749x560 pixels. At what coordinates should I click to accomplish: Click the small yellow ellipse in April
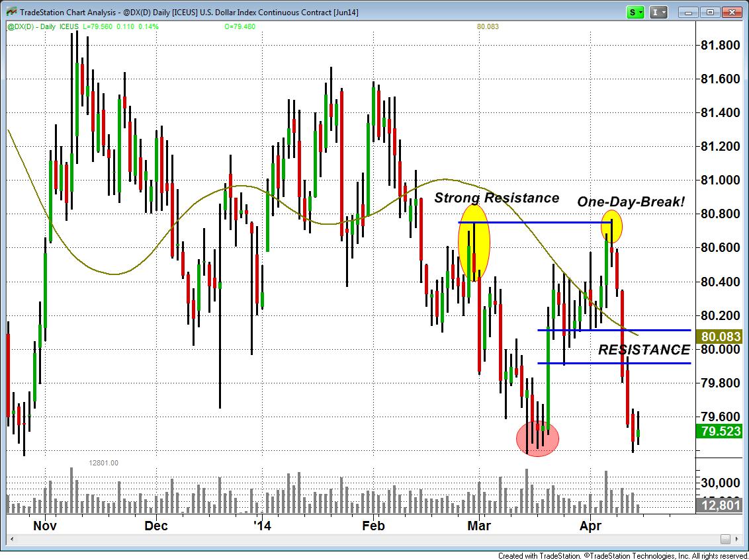(x=611, y=225)
